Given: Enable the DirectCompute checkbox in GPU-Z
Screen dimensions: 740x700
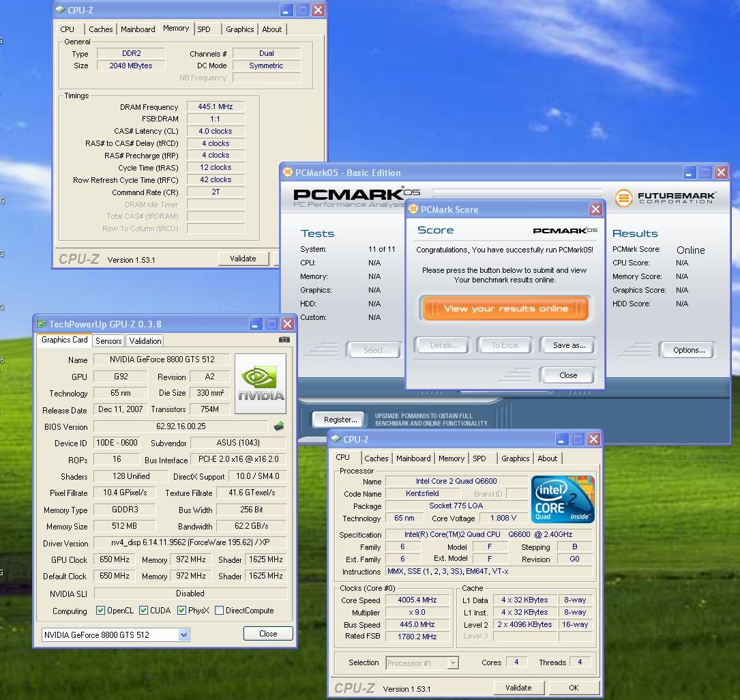Looking at the screenshot, I should [219, 611].
